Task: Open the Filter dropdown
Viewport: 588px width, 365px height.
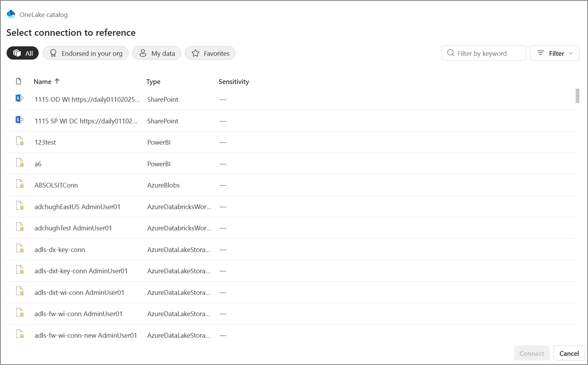Action: click(554, 53)
